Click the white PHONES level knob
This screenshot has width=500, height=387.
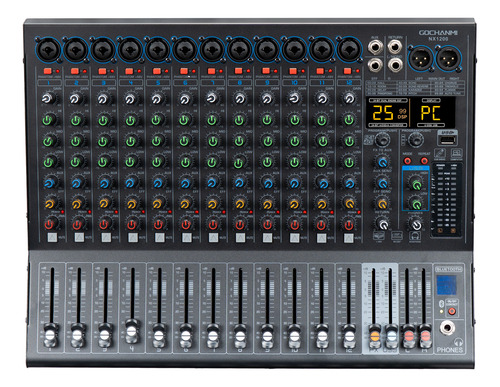point(416,224)
